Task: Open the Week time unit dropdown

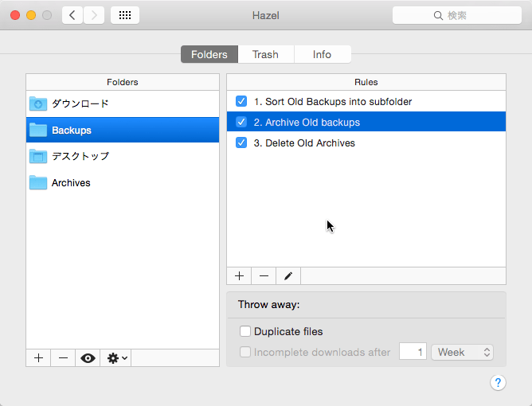Action: 462,352
